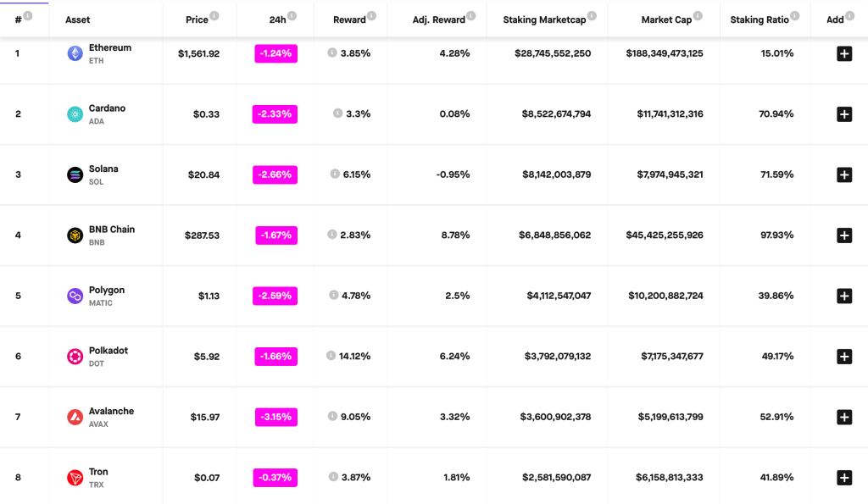The image size is (868, 504).
Task: Sort by Staking Marketcap column header
Action: pos(543,19)
